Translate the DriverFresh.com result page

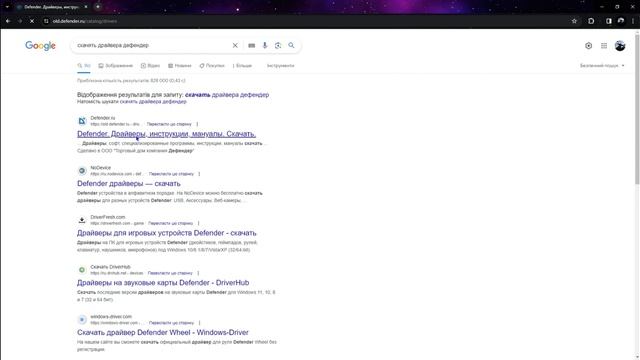point(170,223)
